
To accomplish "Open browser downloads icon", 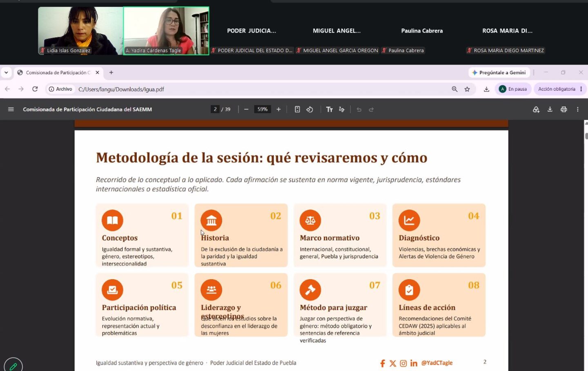I will pos(486,89).
